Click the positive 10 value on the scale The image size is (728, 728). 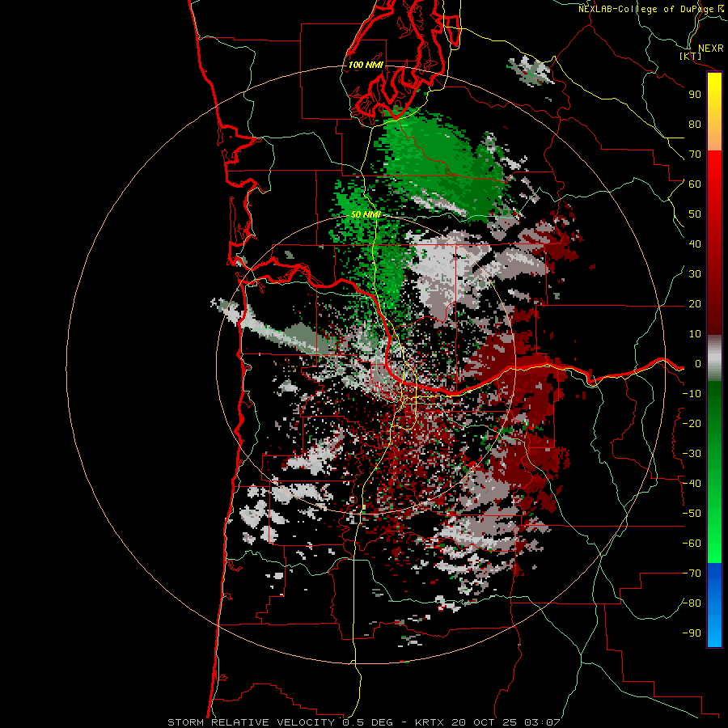coord(695,334)
